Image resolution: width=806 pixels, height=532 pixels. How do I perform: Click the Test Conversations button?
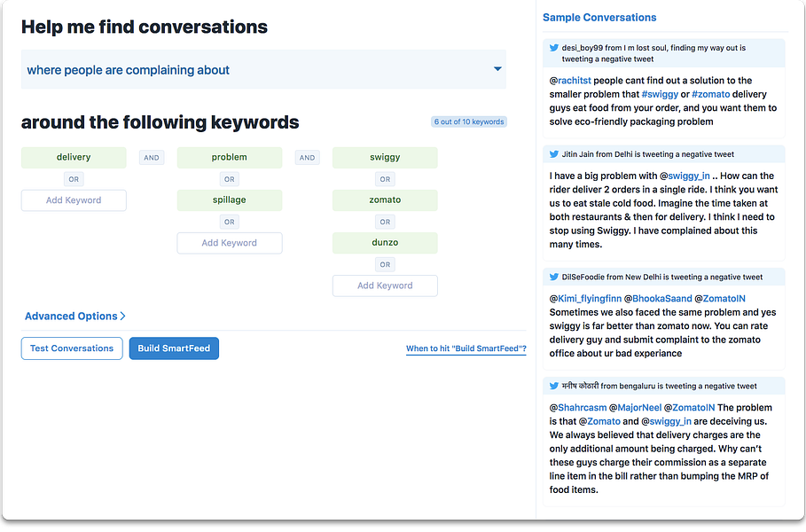click(x=72, y=348)
